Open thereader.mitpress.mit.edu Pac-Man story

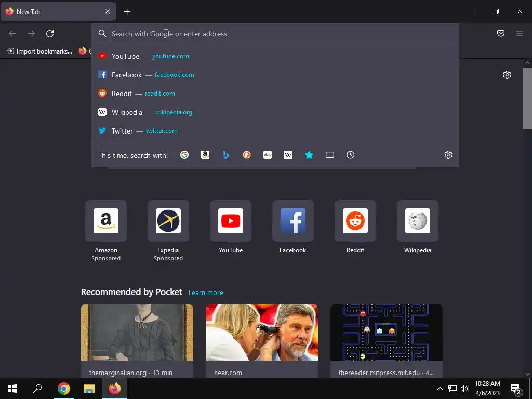387,341
